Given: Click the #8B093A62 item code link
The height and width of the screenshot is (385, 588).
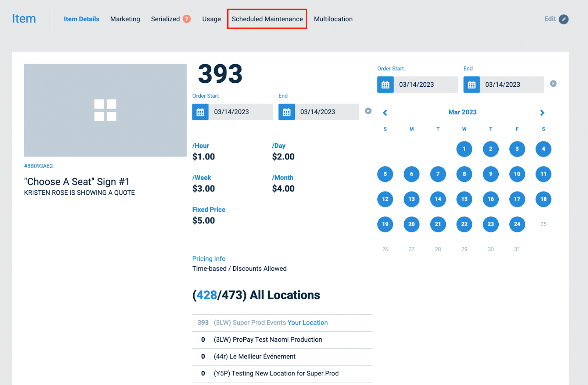Looking at the screenshot, I should point(38,166).
